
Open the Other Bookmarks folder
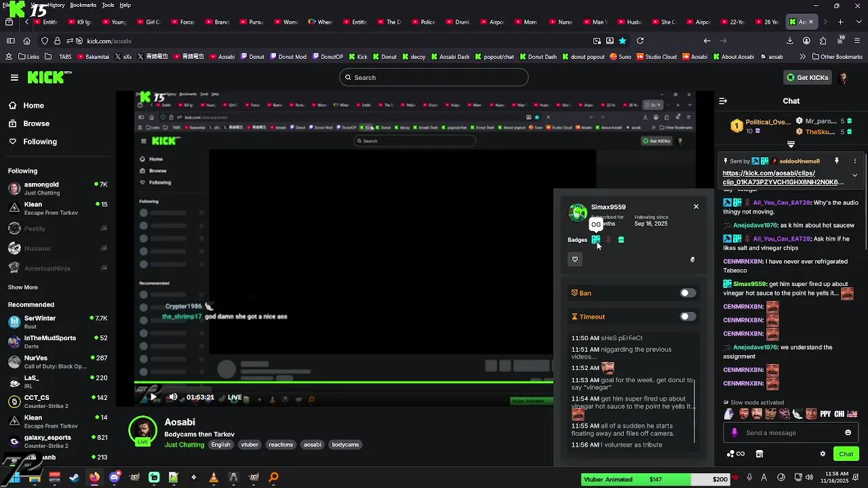(836, 57)
